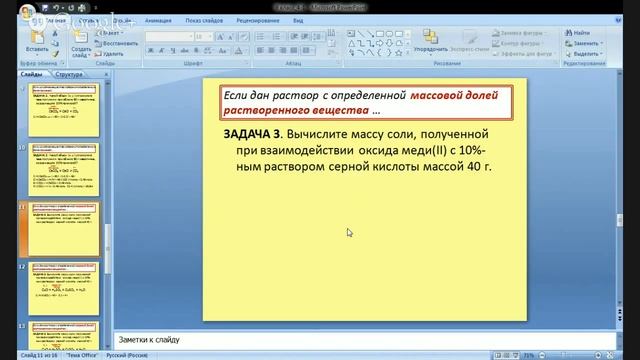Expand the full shapes gallery

point(407,53)
